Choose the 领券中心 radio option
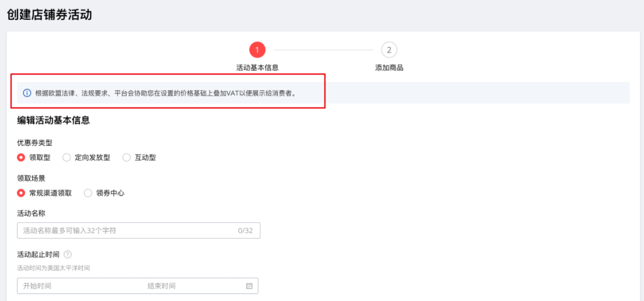This screenshot has height=301, width=644. (89, 193)
